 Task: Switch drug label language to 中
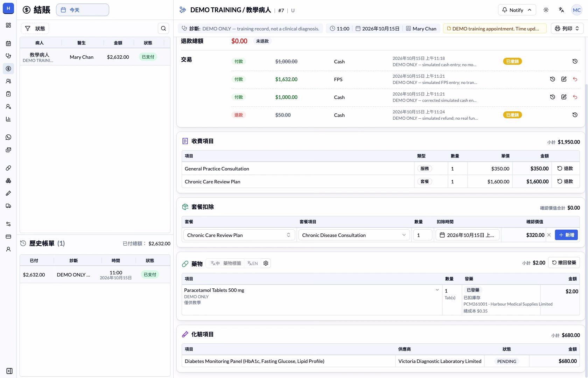pyautogui.click(x=215, y=263)
